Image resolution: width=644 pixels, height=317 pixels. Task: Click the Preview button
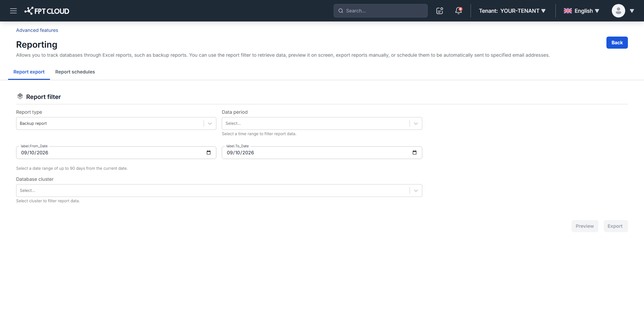(x=585, y=226)
